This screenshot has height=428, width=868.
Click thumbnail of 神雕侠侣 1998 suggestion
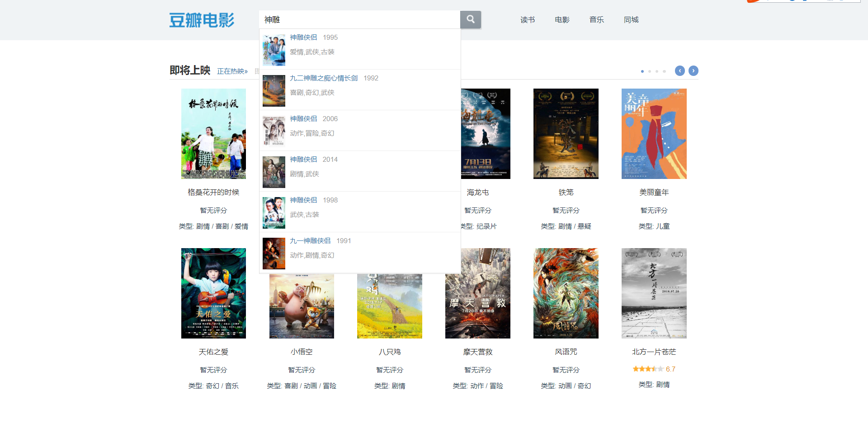pyautogui.click(x=274, y=213)
